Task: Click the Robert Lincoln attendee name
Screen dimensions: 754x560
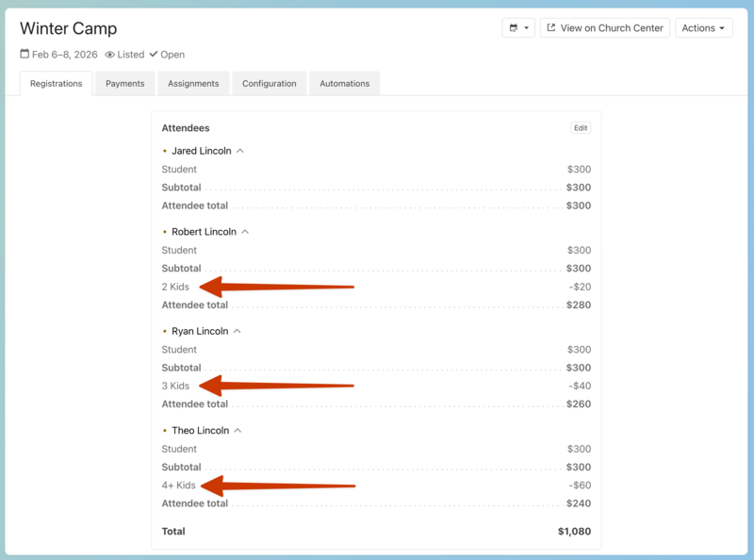Action: 203,232
